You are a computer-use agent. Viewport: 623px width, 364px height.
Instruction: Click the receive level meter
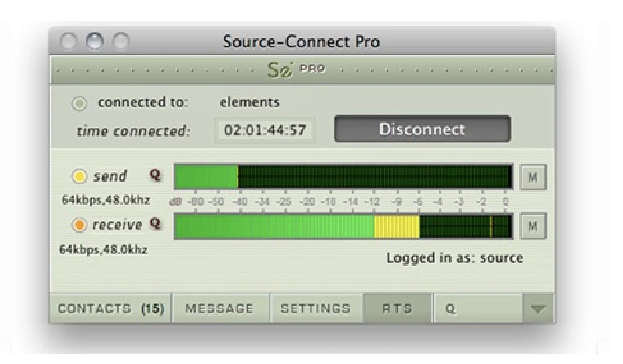[x=343, y=226]
